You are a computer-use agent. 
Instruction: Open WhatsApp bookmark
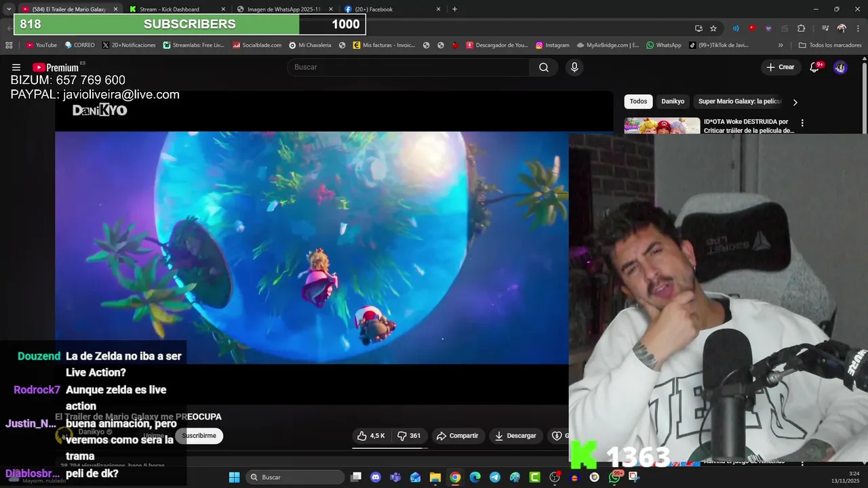click(664, 45)
